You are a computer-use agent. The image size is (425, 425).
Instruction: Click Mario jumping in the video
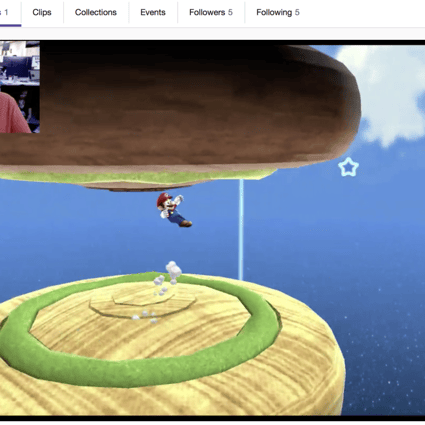click(x=174, y=210)
